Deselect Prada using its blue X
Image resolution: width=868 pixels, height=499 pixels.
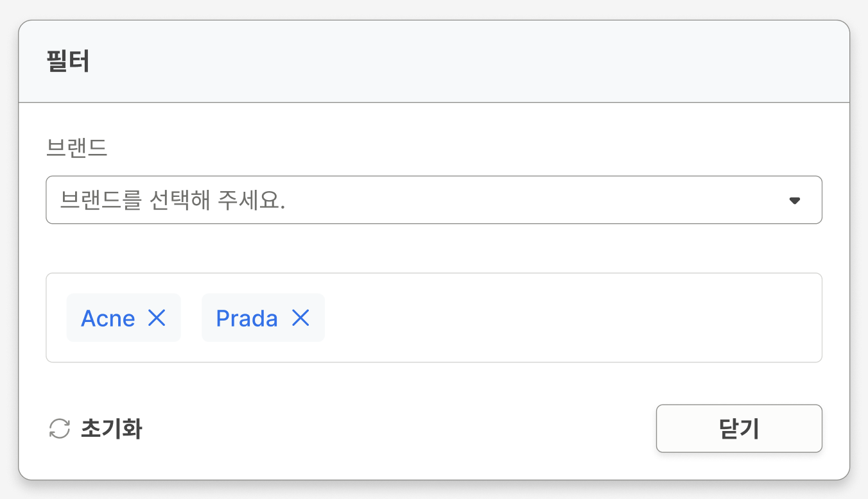click(x=300, y=318)
